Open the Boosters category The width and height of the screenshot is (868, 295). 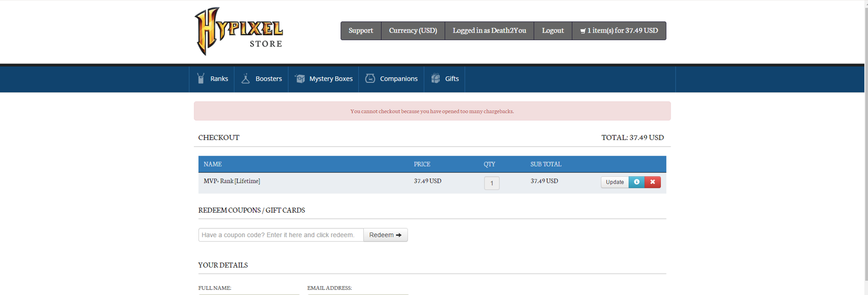[x=261, y=79]
